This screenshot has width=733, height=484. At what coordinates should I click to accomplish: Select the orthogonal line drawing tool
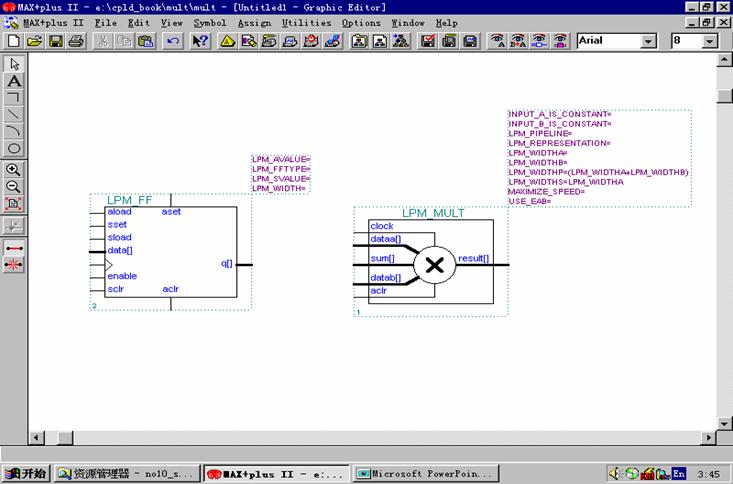(x=14, y=97)
